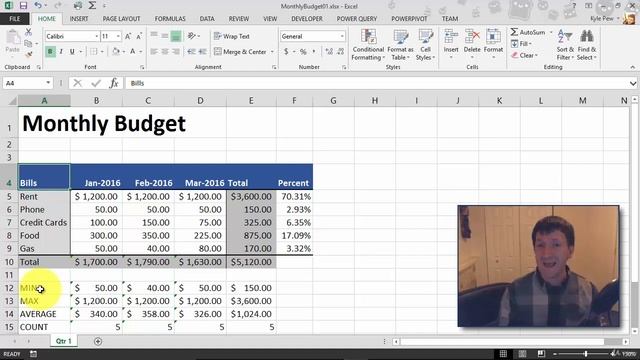Decrease the cell indent
This screenshot has width=640, height=360.
(x=191, y=51)
